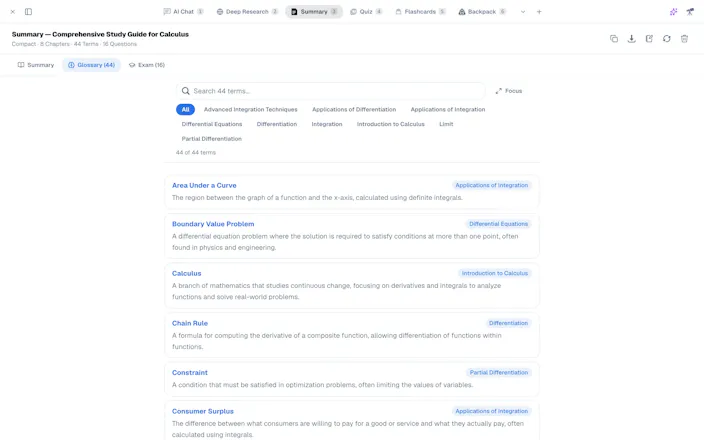Screen dimensions: 704x440
Task: Expand the tab overflow chevron
Action: [x=523, y=12]
